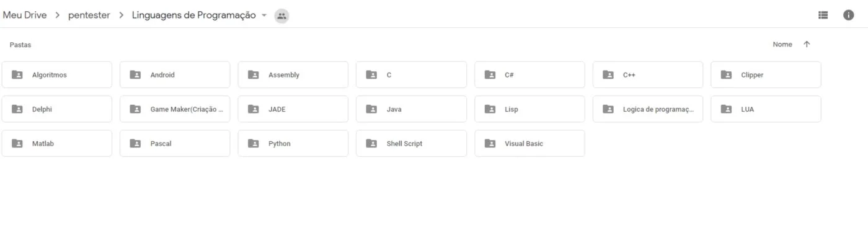Open the details info panel
Image resolution: width=868 pixels, height=248 pixels.
(849, 15)
